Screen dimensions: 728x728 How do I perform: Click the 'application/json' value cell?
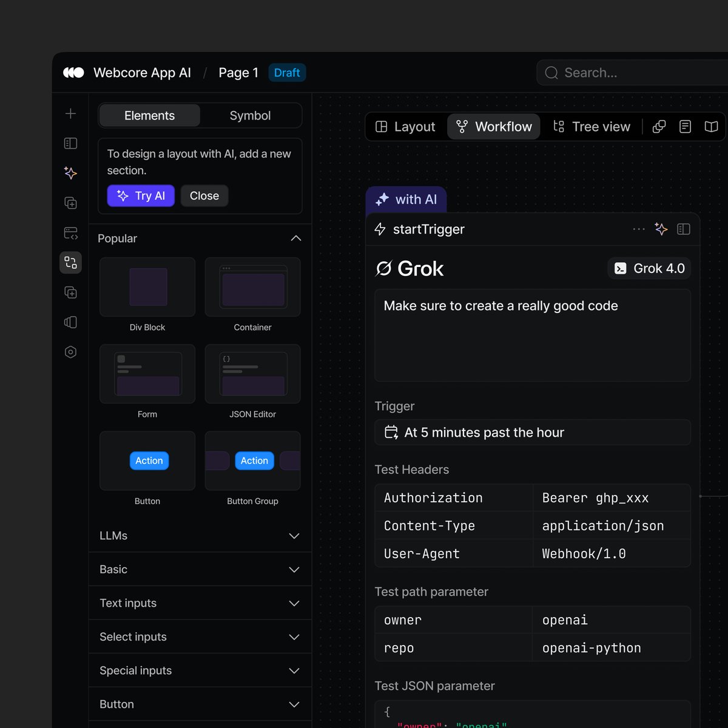click(612, 526)
